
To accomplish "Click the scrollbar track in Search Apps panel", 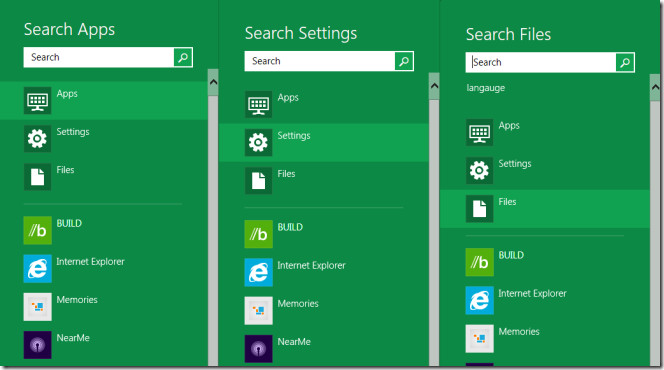I will [x=213, y=231].
